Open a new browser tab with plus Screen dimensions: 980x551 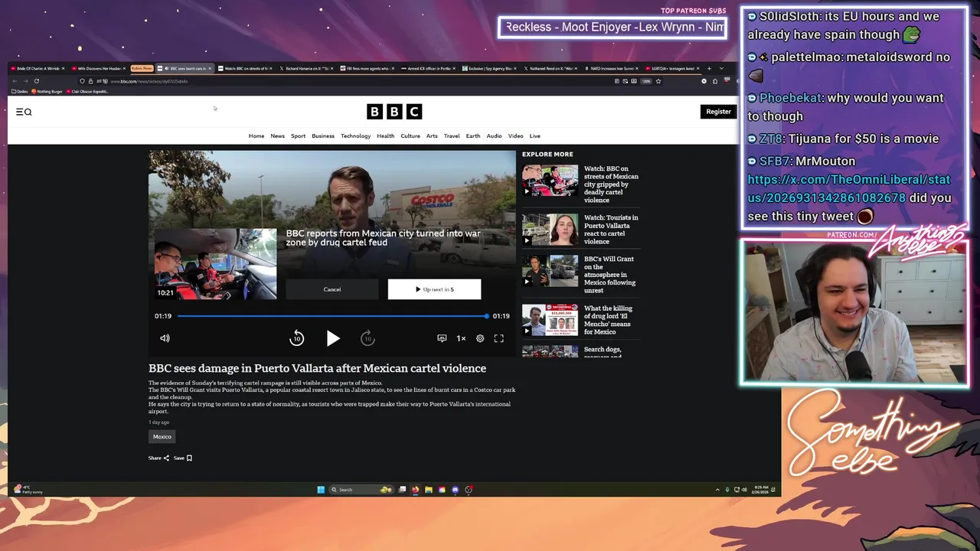[x=709, y=68]
